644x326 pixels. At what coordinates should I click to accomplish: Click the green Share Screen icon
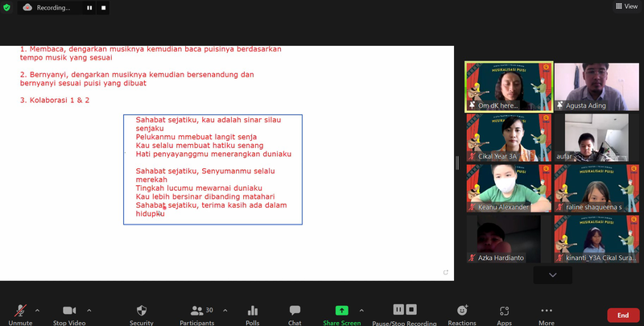341,311
